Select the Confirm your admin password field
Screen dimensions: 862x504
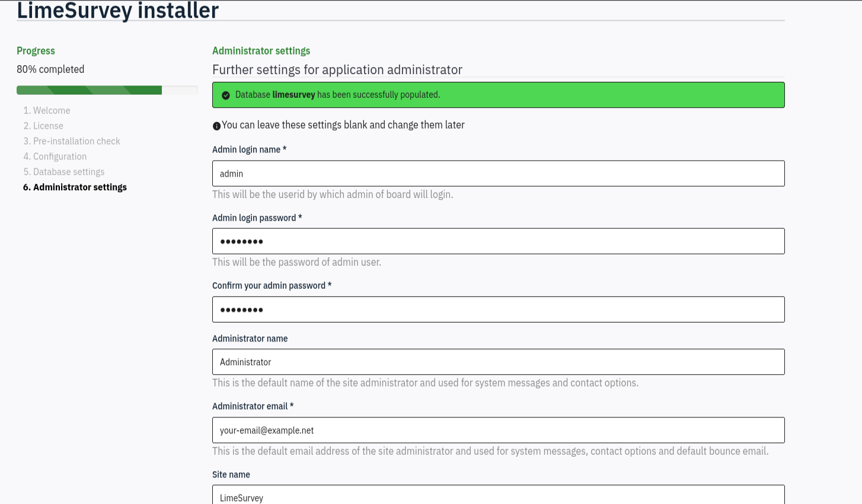click(x=498, y=310)
